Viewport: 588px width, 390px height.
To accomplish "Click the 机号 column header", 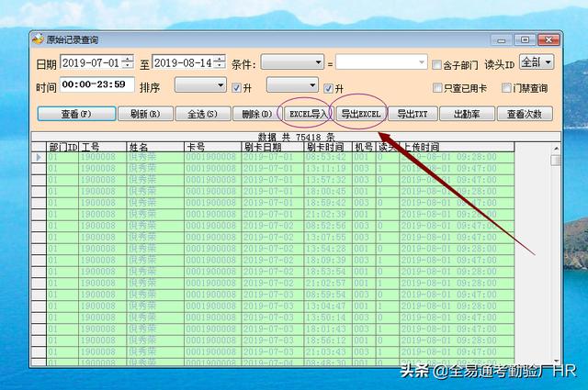I will click(364, 147).
